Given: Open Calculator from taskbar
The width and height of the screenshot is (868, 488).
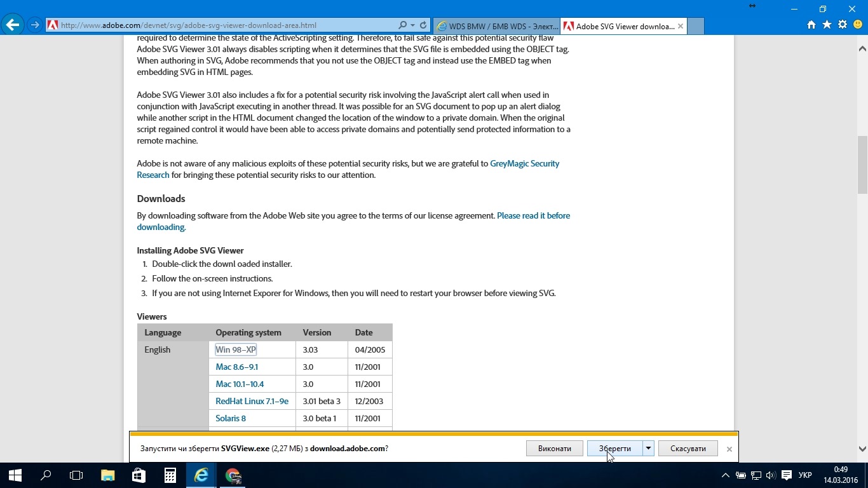Looking at the screenshot, I should (170, 475).
